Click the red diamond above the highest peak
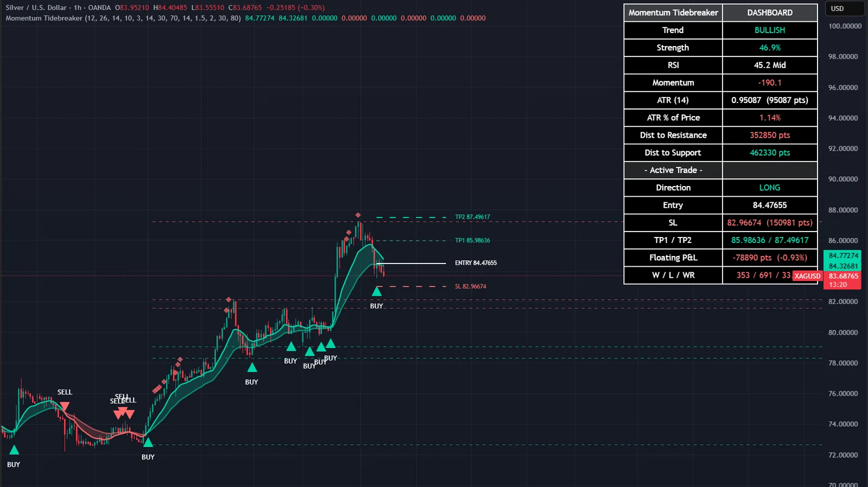The width and height of the screenshot is (868, 487). point(358,215)
